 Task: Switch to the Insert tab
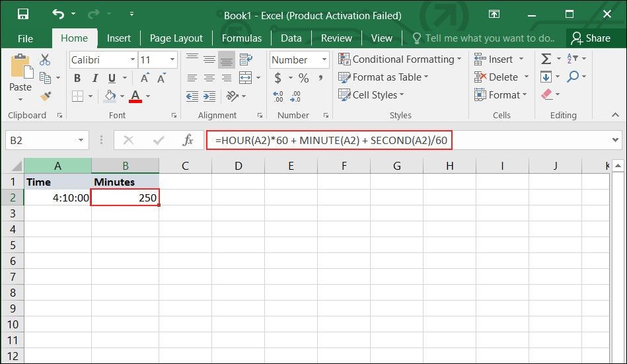point(119,38)
